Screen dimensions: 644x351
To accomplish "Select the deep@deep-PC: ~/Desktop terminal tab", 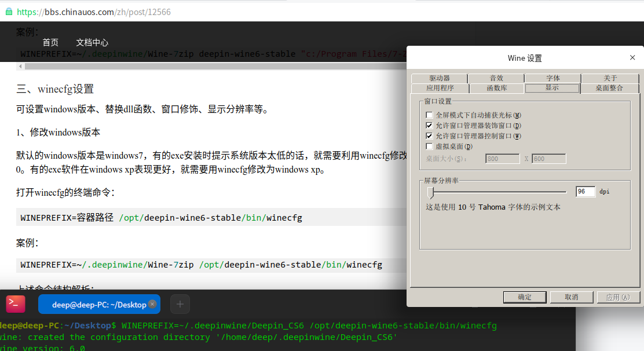I will [x=99, y=305].
